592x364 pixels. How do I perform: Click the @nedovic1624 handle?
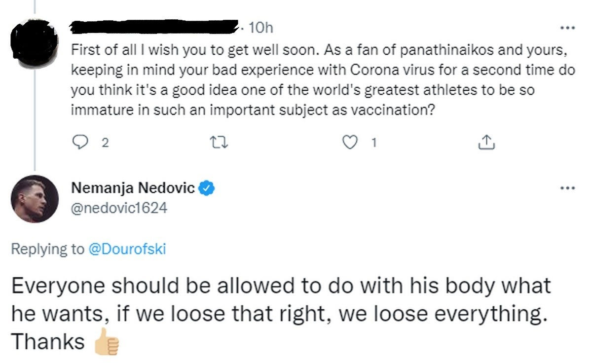119,208
